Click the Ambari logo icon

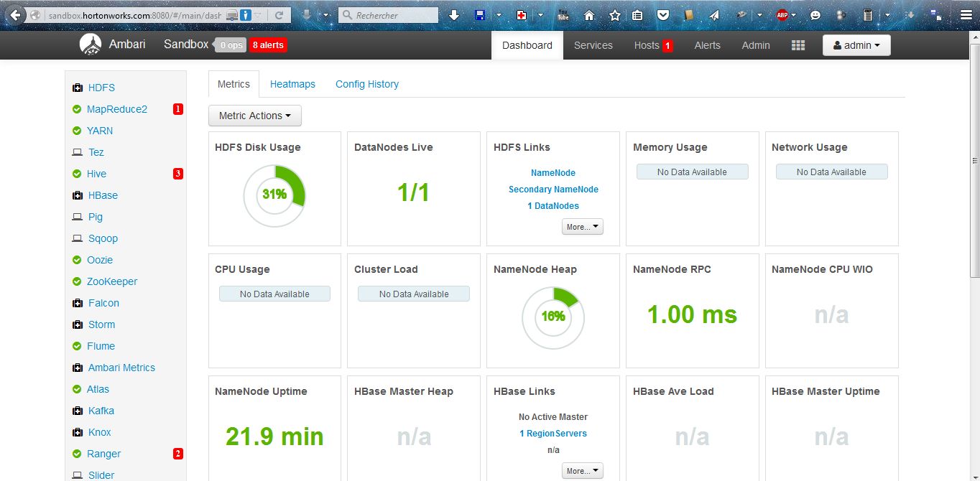(90, 44)
